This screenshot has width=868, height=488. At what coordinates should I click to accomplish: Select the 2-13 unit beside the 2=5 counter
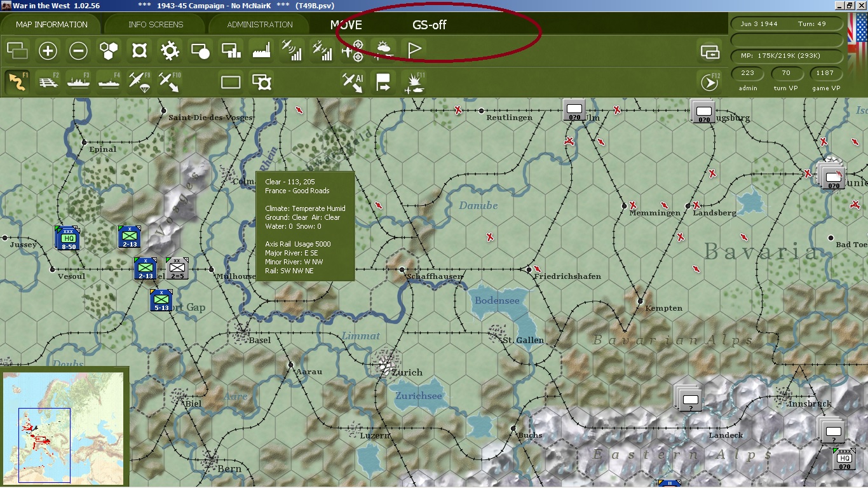(x=146, y=269)
